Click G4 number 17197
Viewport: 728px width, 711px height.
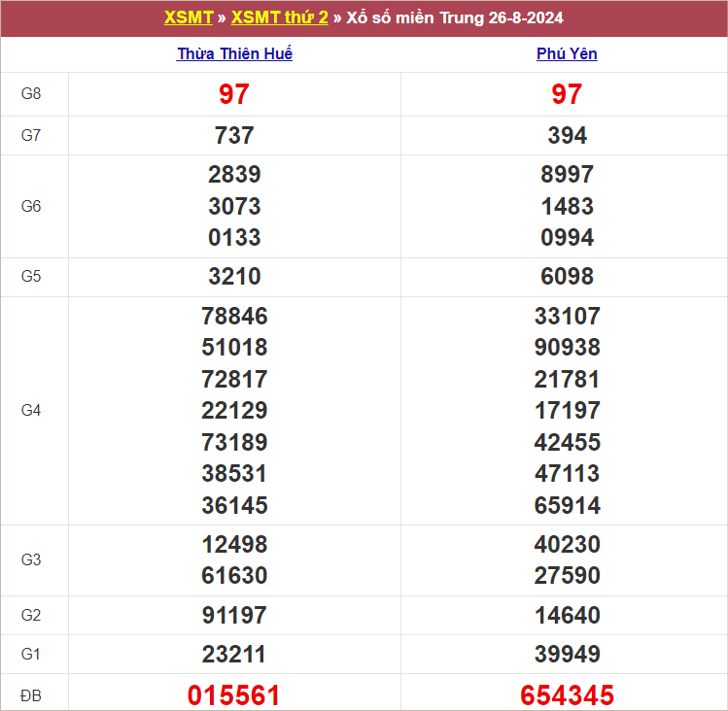pyautogui.click(x=567, y=410)
